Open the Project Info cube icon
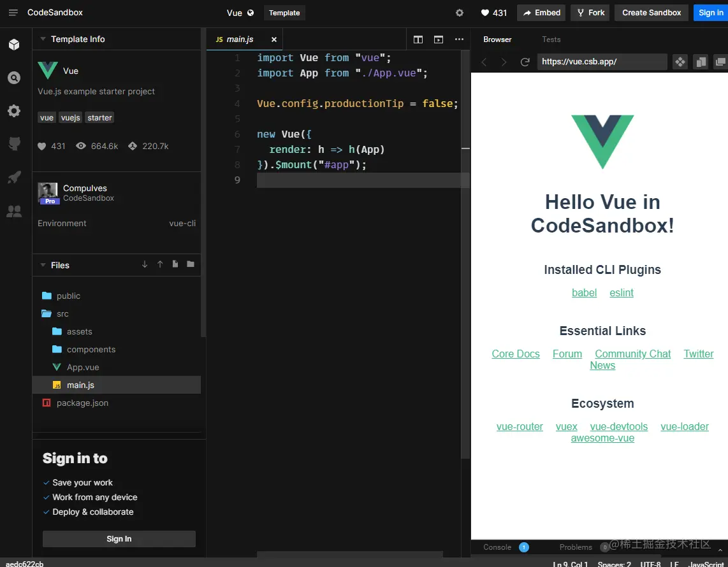Viewport: 728px width, 567px height. [x=14, y=44]
